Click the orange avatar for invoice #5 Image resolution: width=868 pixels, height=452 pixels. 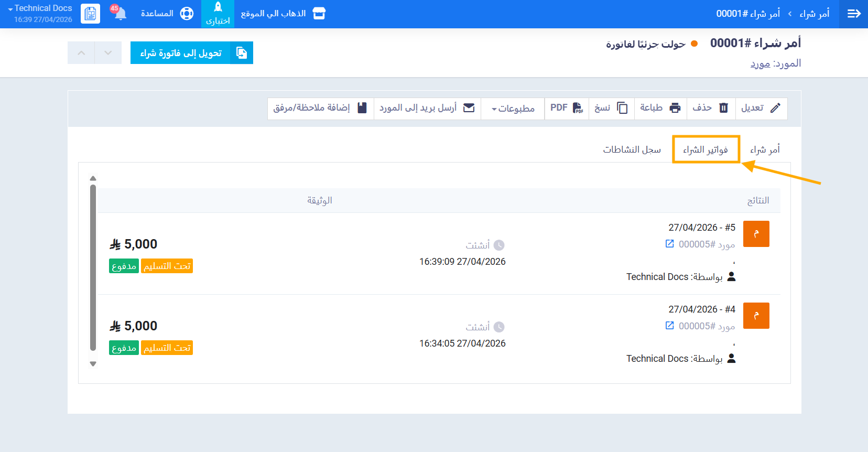tap(756, 234)
